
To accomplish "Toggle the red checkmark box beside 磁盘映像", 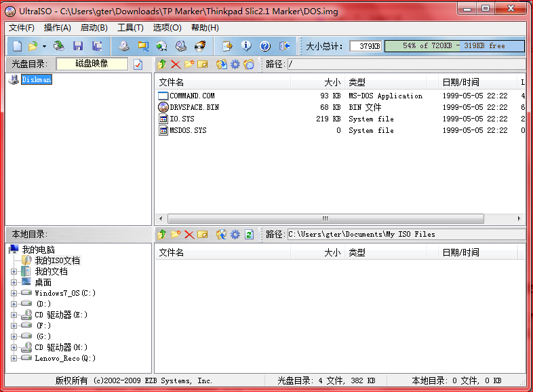I will click(x=138, y=64).
